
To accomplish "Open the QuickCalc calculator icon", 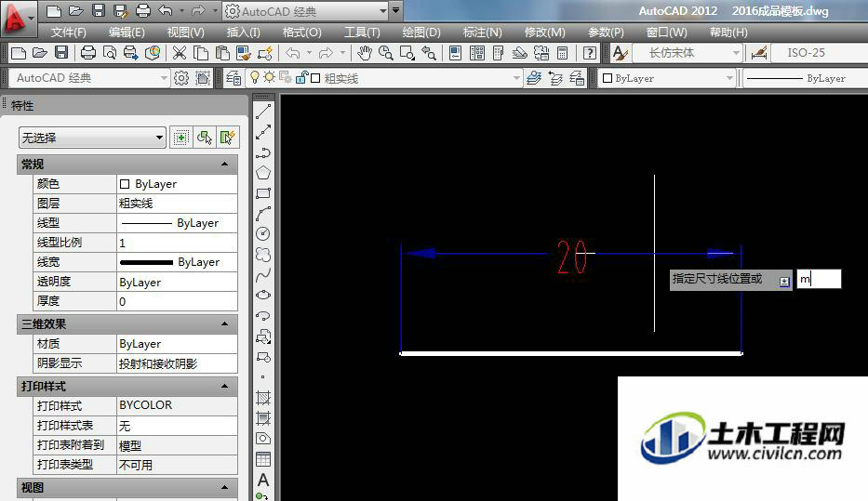I will click(563, 53).
